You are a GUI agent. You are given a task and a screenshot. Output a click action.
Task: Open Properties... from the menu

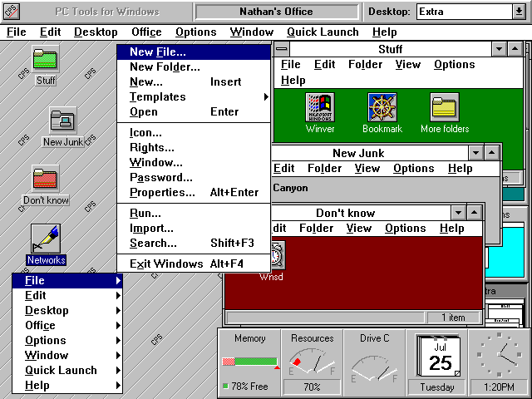194,192
